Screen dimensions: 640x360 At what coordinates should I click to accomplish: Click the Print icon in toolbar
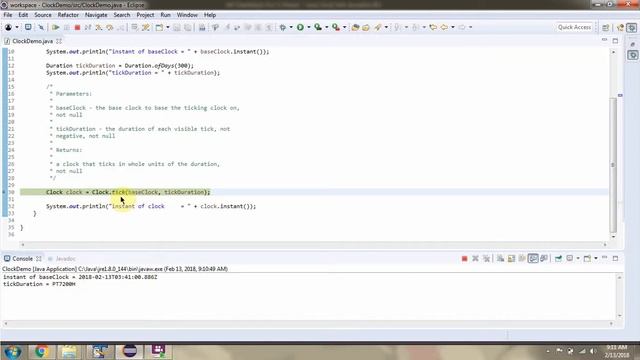pos(202,27)
